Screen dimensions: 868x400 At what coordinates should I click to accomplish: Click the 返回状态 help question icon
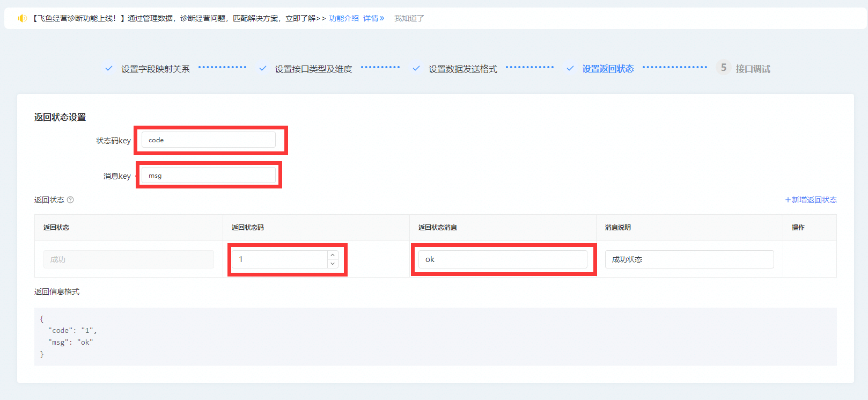pyautogui.click(x=70, y=200)
